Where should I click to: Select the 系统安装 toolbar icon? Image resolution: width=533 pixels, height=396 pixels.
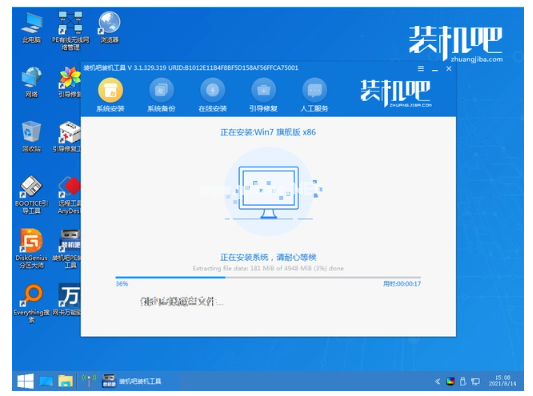pos(110,95)
